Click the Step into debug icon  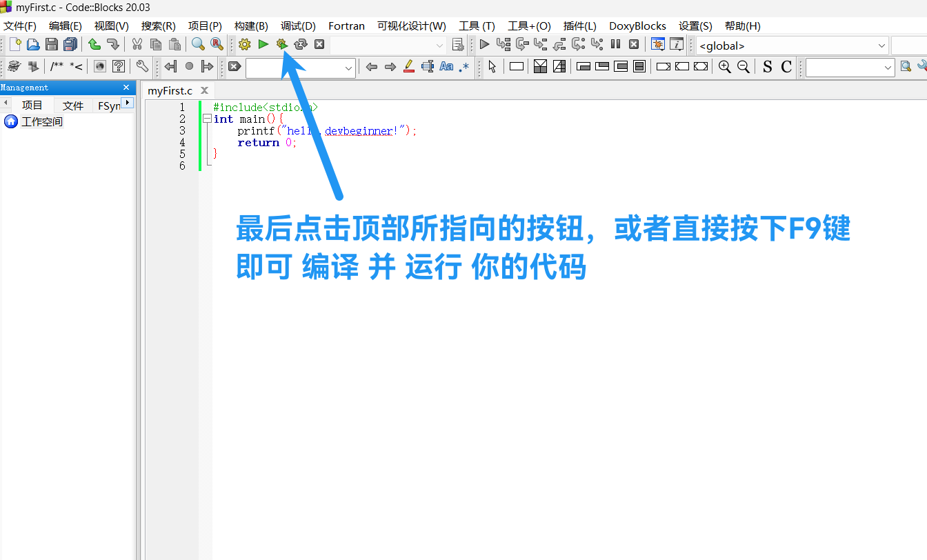[541, 44]
